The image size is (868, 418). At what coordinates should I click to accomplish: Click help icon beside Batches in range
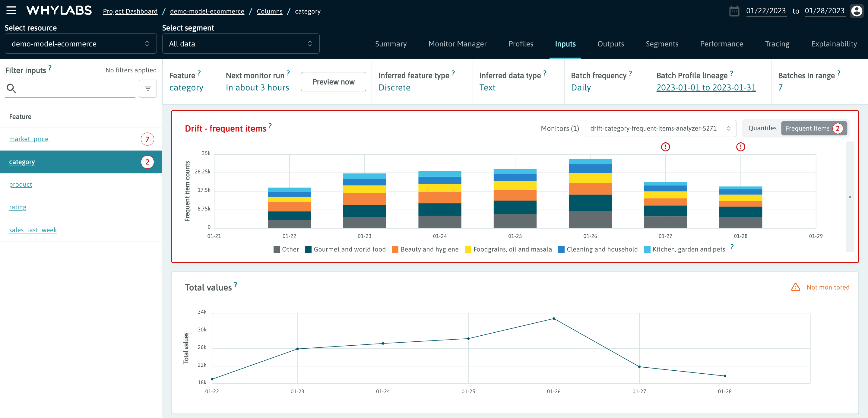coord(839,73)
